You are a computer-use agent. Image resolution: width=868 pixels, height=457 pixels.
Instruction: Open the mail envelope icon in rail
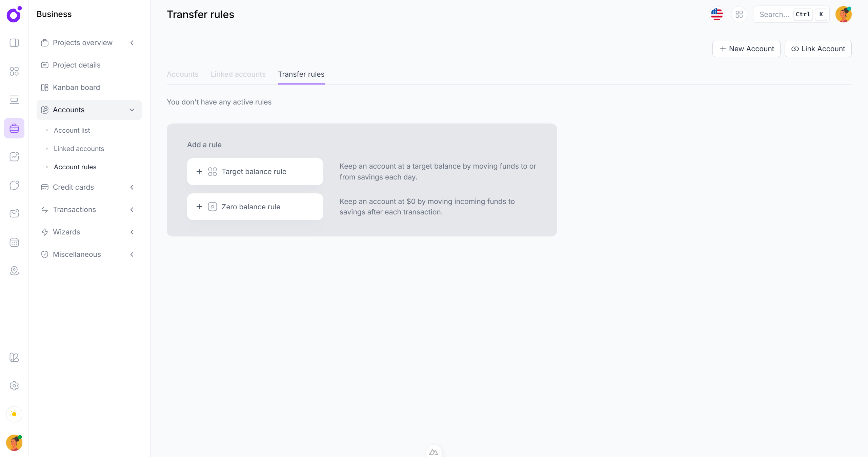coord(14,213)
